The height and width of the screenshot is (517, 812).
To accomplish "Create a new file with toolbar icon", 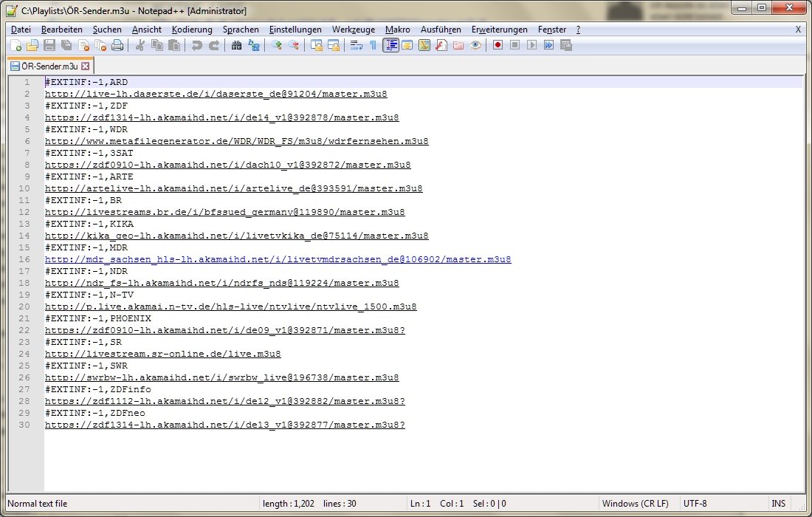I will click(x=16, y=46).
